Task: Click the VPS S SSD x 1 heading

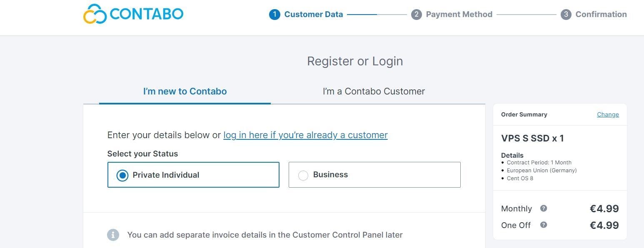Action: [x=532, y=139]
